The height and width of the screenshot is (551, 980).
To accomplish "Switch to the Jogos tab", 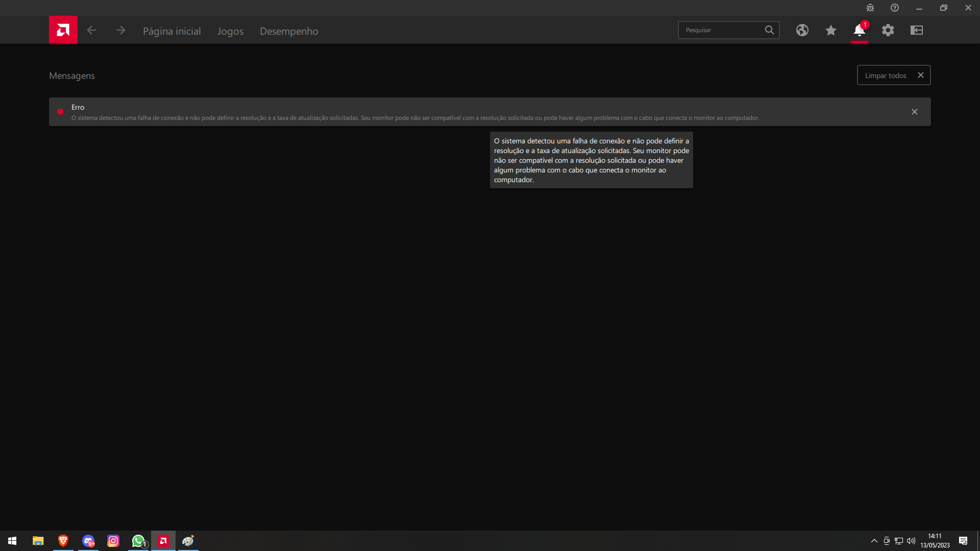I will [230, 31].
